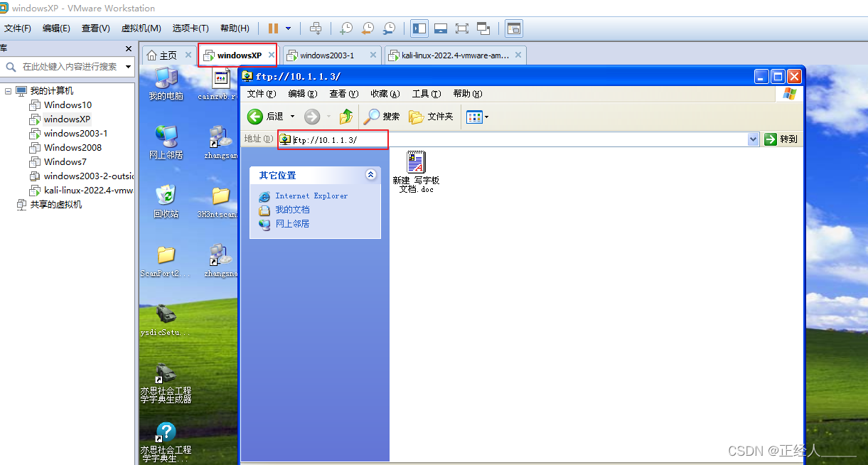Collapse the 其它位置 panel chevron
Viewport: 868px width, 465px height.
point(370,175)
